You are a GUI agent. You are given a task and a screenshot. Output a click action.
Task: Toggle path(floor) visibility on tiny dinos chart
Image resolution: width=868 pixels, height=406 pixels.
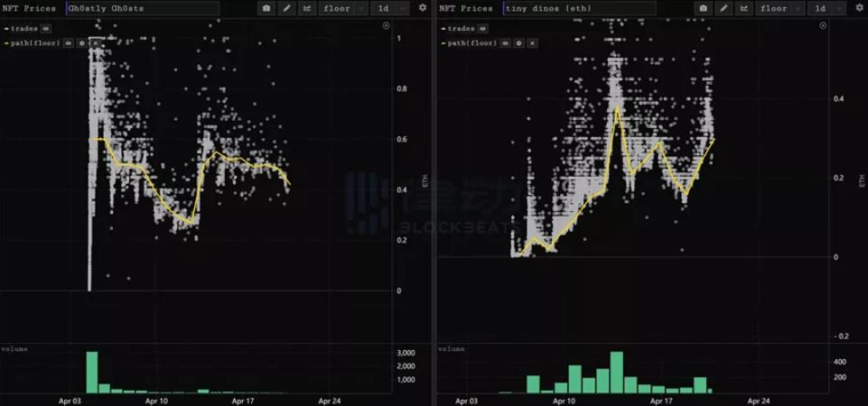[x=505, y=42]
